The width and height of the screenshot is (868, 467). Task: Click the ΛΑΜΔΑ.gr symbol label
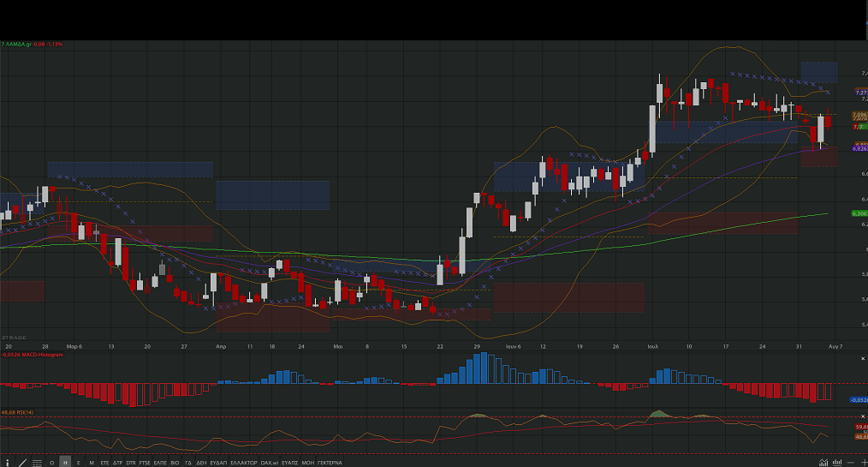coord(18,44)
